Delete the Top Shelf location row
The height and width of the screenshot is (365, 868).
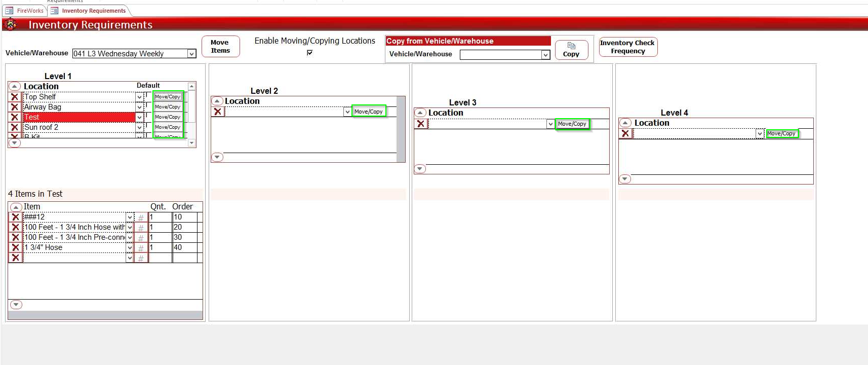point(15,97)
